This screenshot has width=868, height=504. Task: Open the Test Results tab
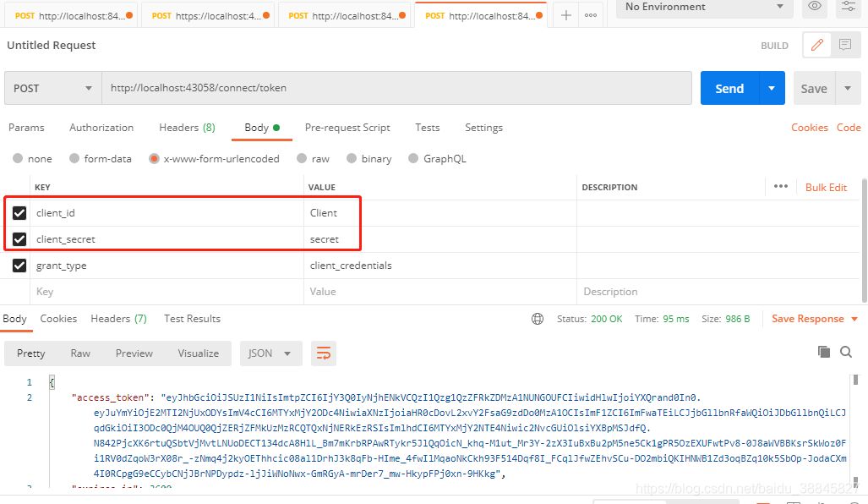pos(192,319)
